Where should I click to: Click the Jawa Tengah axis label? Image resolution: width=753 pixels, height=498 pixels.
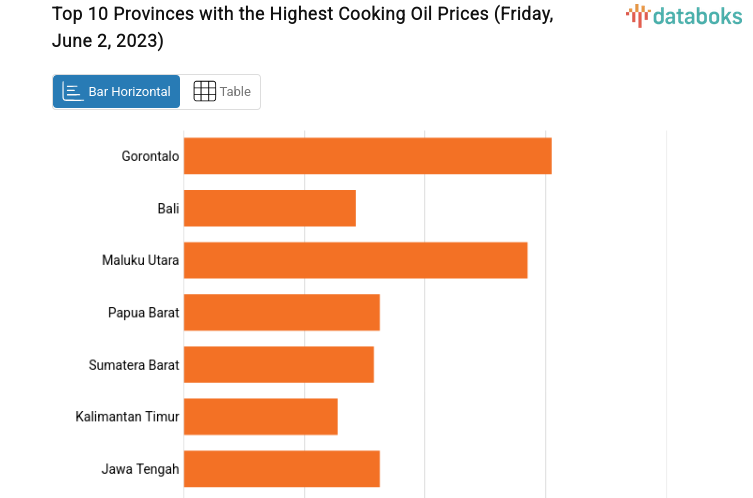pos(140,468)
